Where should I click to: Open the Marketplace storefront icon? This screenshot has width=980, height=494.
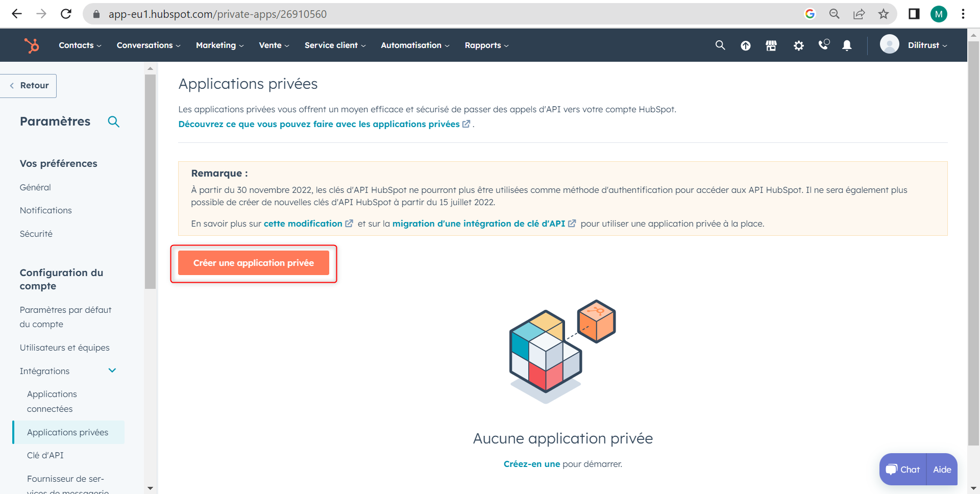point(771,46)
